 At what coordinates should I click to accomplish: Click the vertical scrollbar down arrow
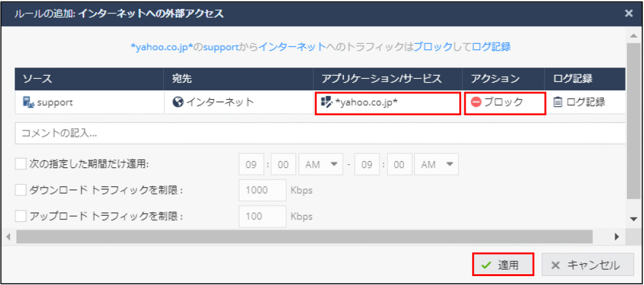tap(633, 218)
